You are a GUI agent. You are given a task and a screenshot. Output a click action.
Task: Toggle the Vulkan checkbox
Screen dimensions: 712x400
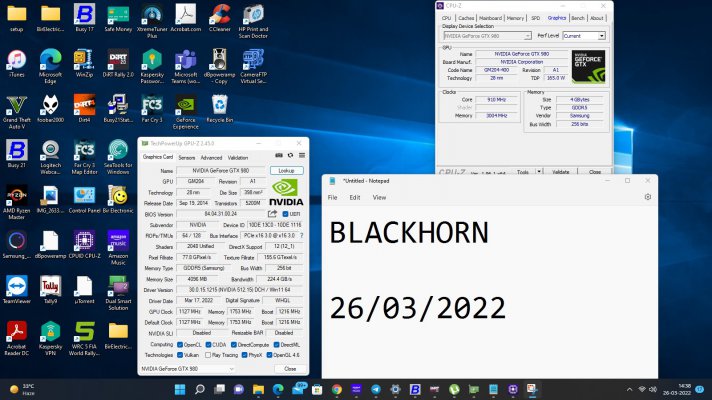180,355
